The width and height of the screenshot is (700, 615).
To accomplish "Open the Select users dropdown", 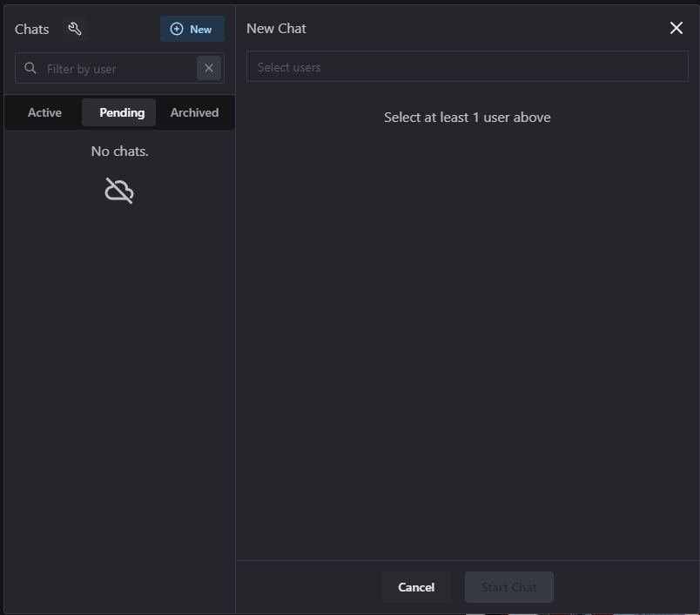I will point(467,66).
